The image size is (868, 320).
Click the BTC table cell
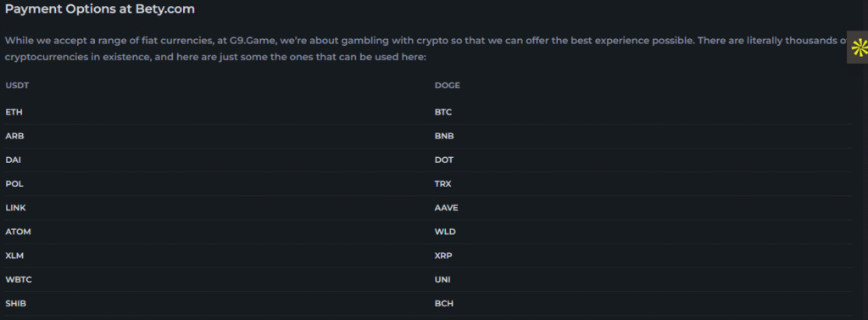point(443,112)
